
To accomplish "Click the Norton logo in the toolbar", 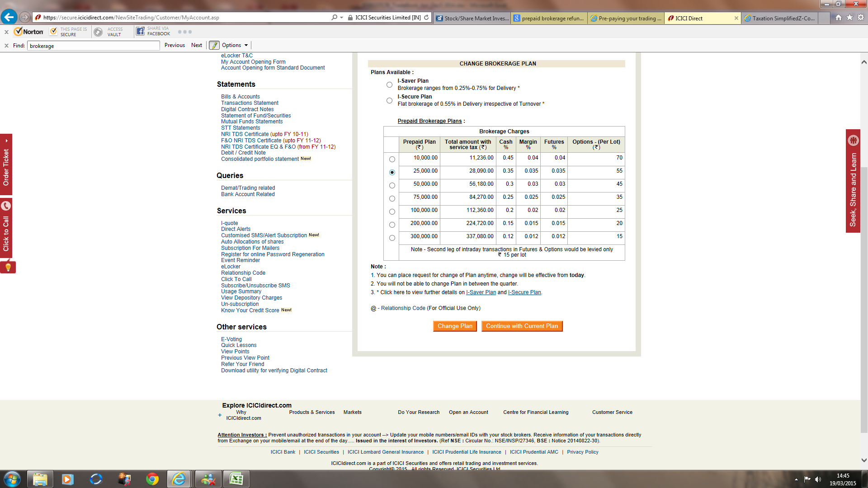I will [29, 32].
